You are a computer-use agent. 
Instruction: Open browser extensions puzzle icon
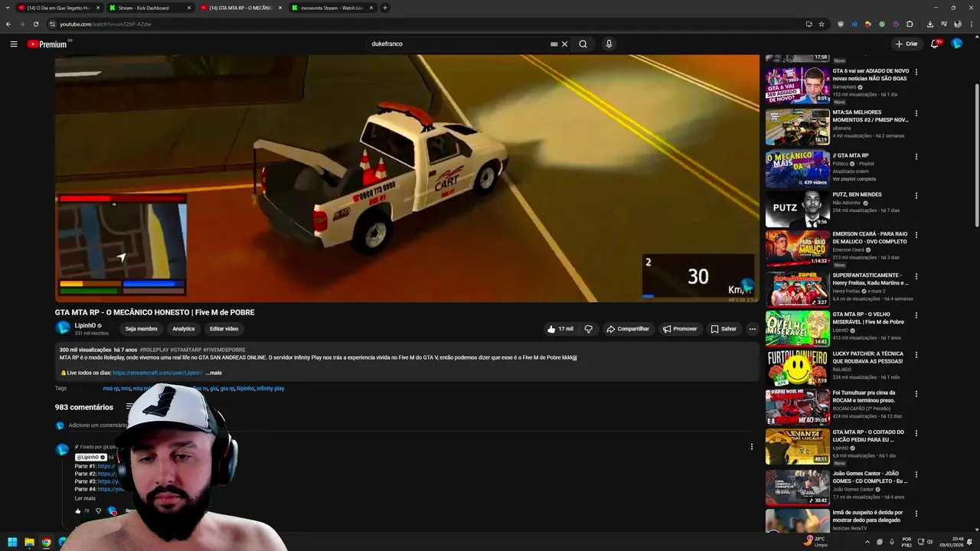[x=910, y=24]
